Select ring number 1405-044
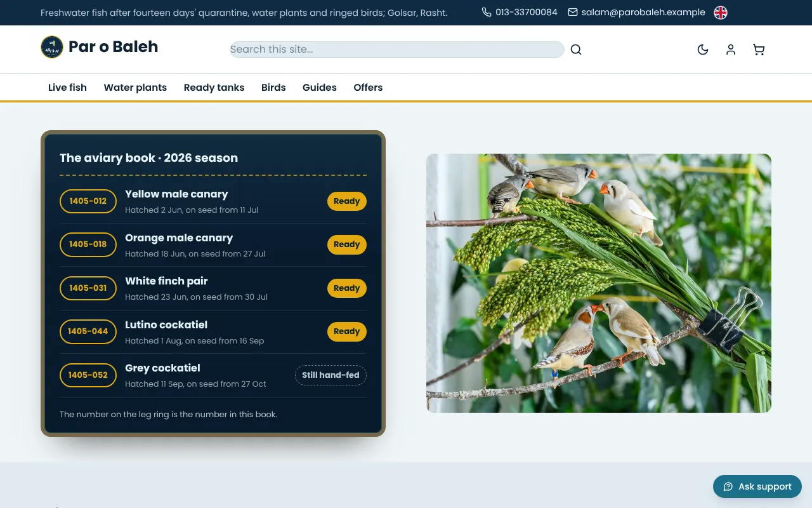The width and height of the screenshot is (812, 508). click(x=88, y=331)
